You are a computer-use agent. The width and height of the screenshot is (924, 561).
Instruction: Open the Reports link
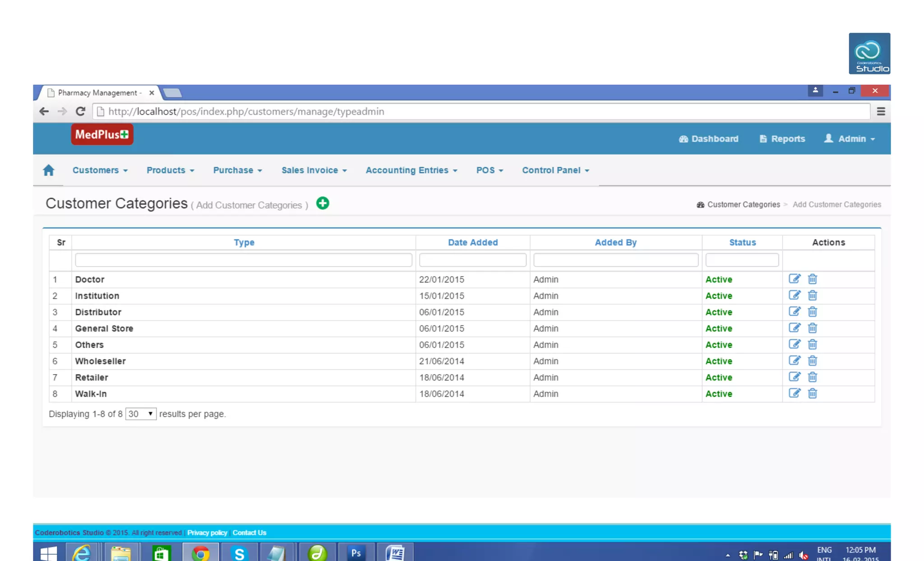[782, 139]
